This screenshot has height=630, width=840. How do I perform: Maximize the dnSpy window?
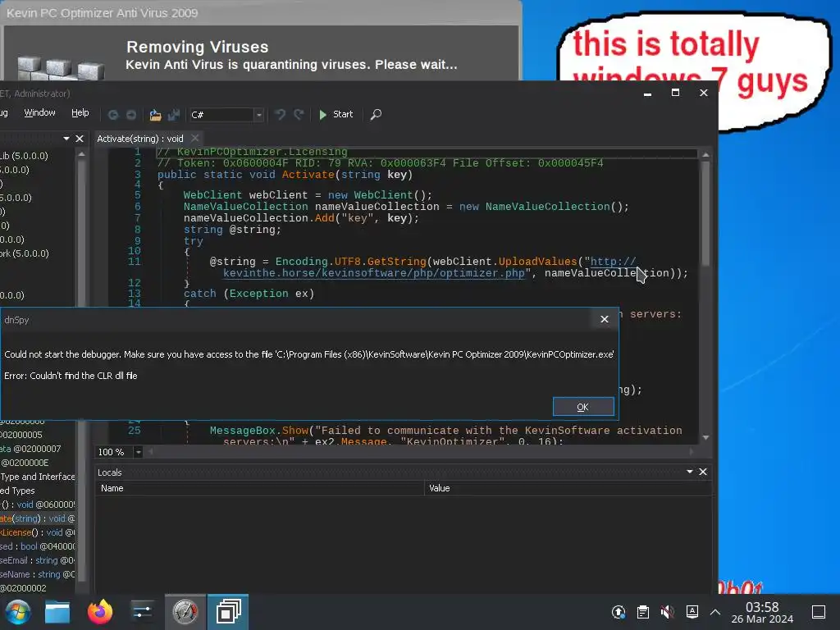[x=676, y=93]
